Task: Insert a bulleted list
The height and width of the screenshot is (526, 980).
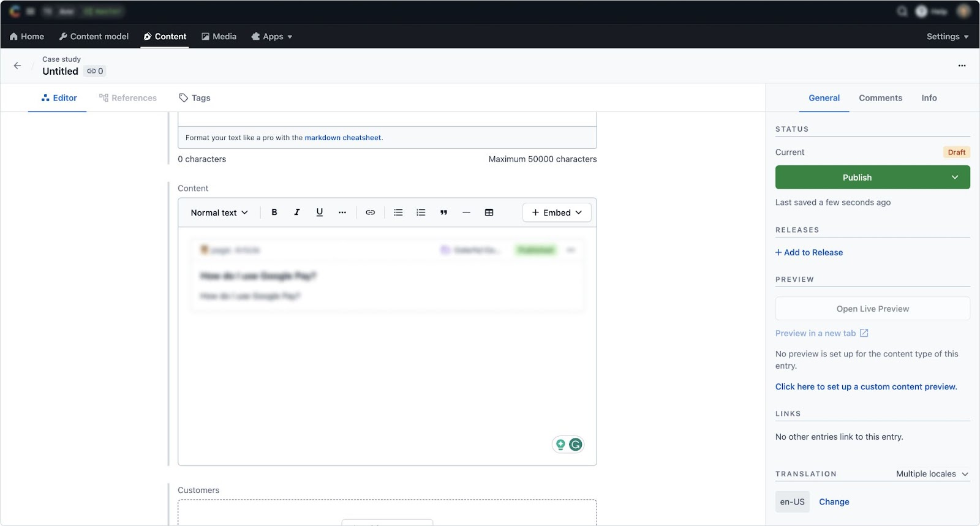Action: point(398,212)
